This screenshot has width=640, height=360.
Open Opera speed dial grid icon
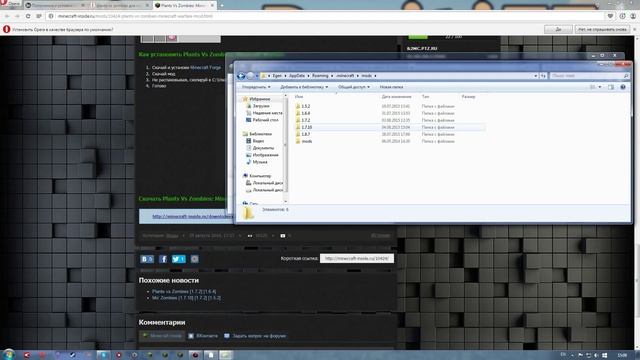click(x=39, y=16)
